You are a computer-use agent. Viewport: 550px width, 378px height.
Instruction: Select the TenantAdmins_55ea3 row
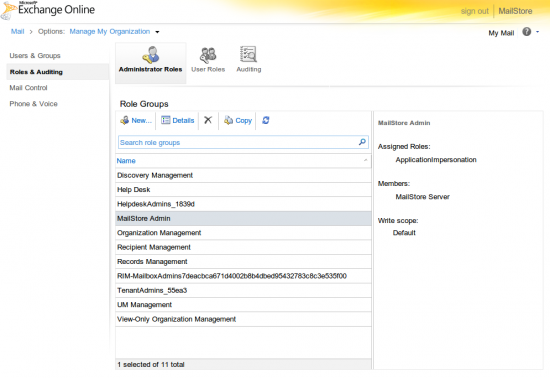(x=243, y=290)
